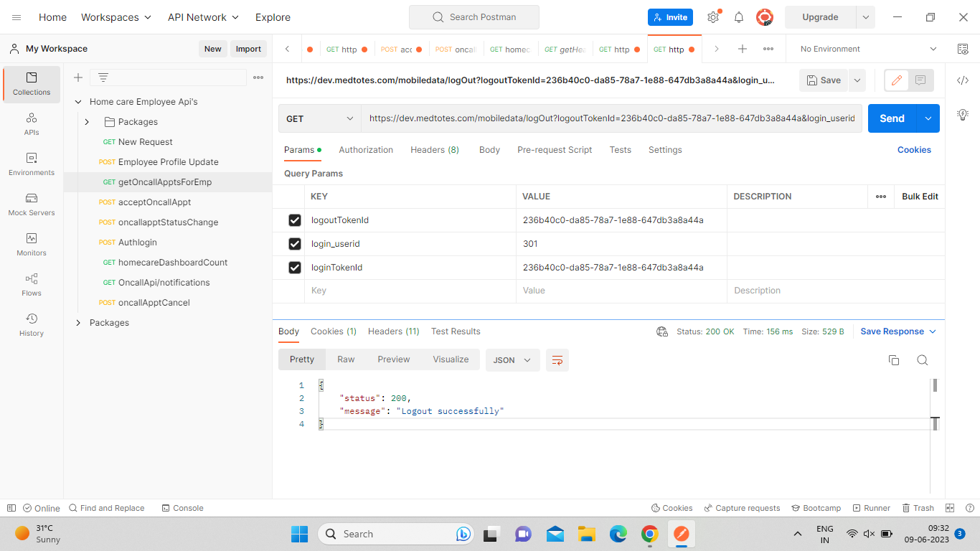The width and height of the screenshot is (980, 551).
Task: Show the Raw response view
Action: [x=346, y=359]
